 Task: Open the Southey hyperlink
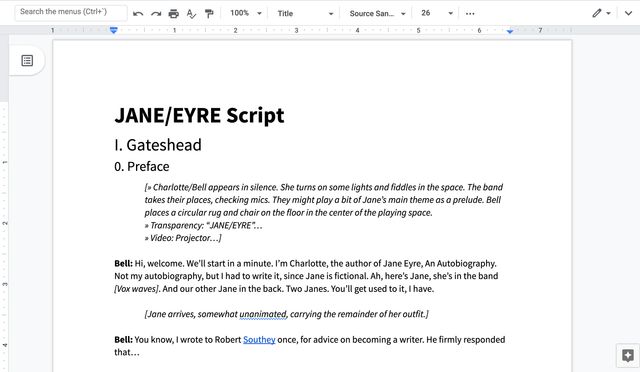pos(259,339)
